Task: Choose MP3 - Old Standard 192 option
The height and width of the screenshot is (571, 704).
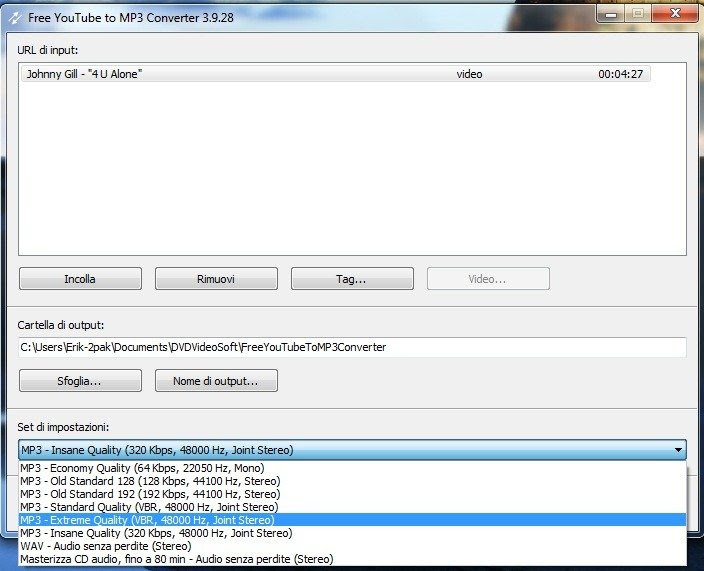Action: coord(352,494)
